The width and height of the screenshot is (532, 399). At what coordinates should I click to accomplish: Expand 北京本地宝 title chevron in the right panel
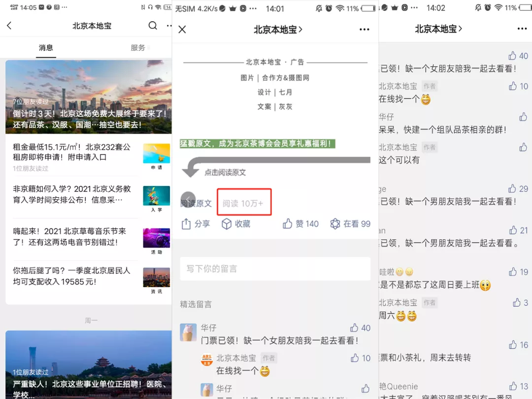click(461, 29)
